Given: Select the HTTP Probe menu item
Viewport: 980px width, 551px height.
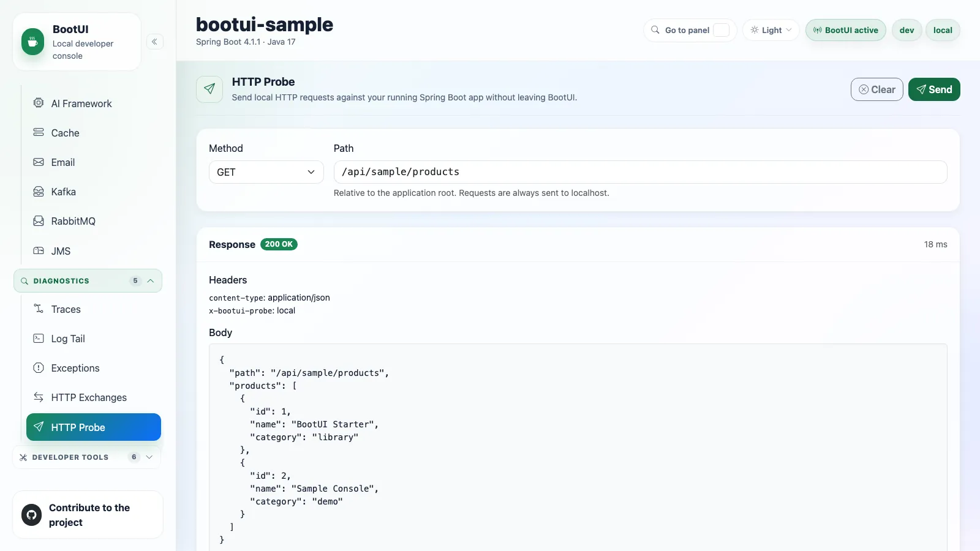Looking at the screenshot, I should [x=94, y=427].
